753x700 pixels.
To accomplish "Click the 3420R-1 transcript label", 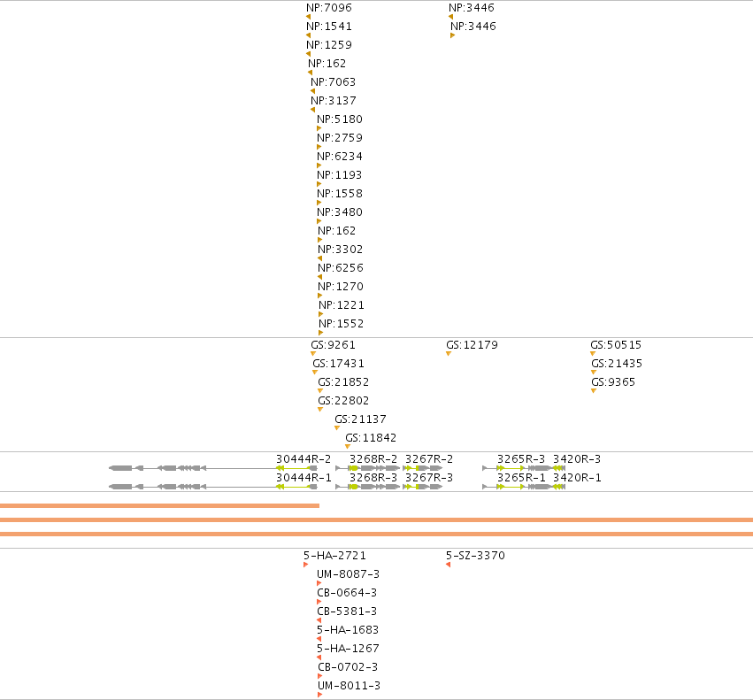I will tap(577, 478).
